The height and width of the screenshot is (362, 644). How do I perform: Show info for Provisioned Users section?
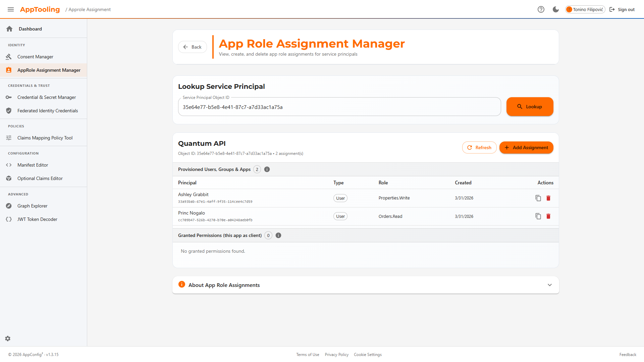267,169
